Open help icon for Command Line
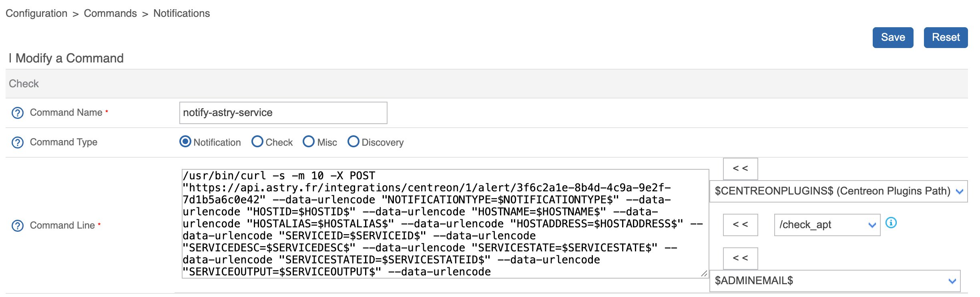Viewport: 980px width, 297px height. point(18,226)
